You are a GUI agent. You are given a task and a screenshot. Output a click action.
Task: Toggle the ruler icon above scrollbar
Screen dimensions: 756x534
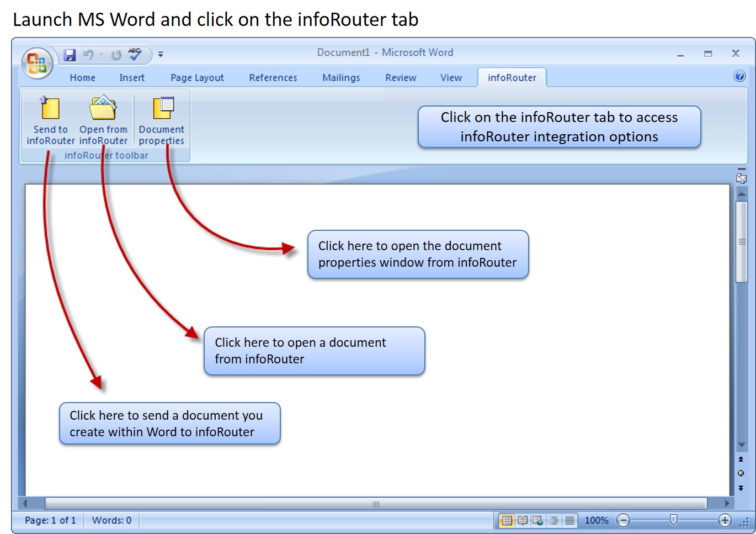(741, 178)
